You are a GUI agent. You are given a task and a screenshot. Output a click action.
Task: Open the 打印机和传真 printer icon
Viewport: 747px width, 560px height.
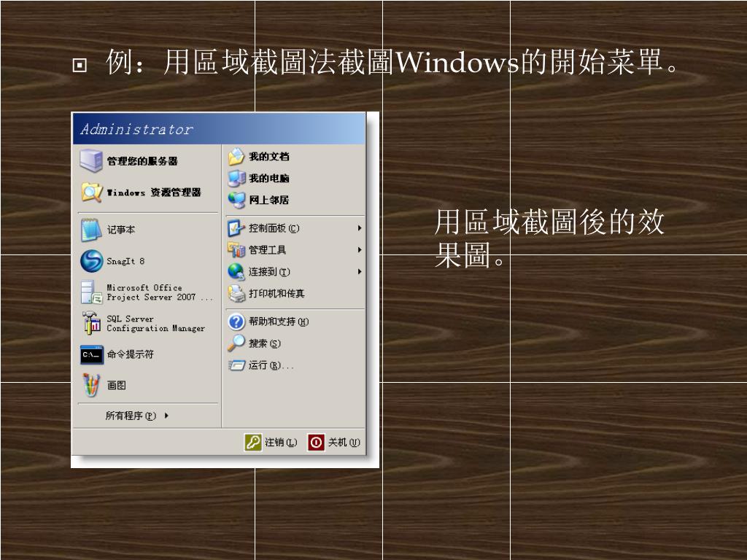pyautogui.click(x=236, y=294)
